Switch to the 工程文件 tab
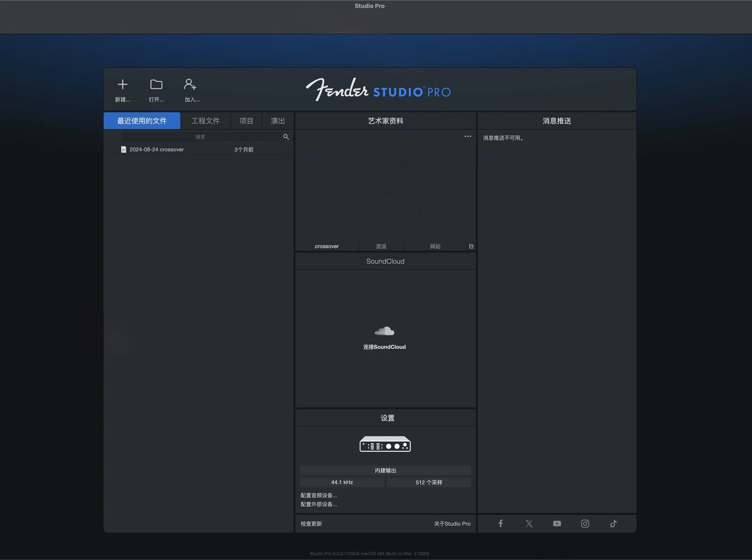Image resolution: width=752 pixels, height=560 pixels. click(206, 121)
